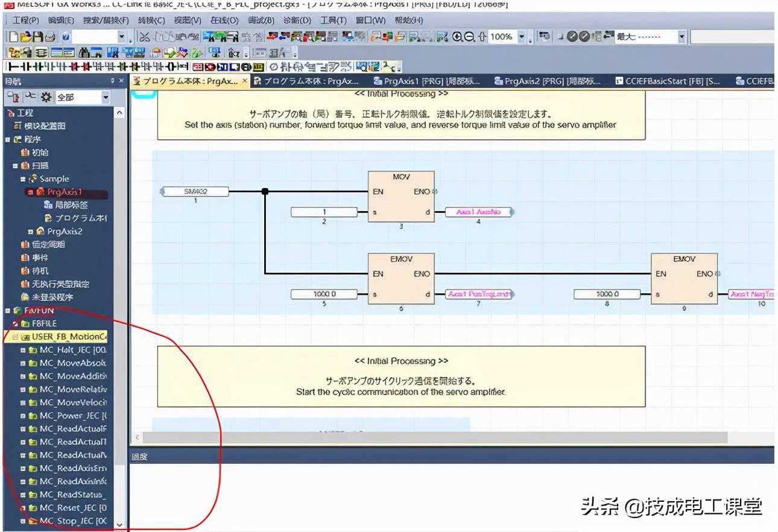This screenshot has height=532, width=778.
Task: Open navigation filter dropdown showing 全部
Action: [x=106, y=97]
